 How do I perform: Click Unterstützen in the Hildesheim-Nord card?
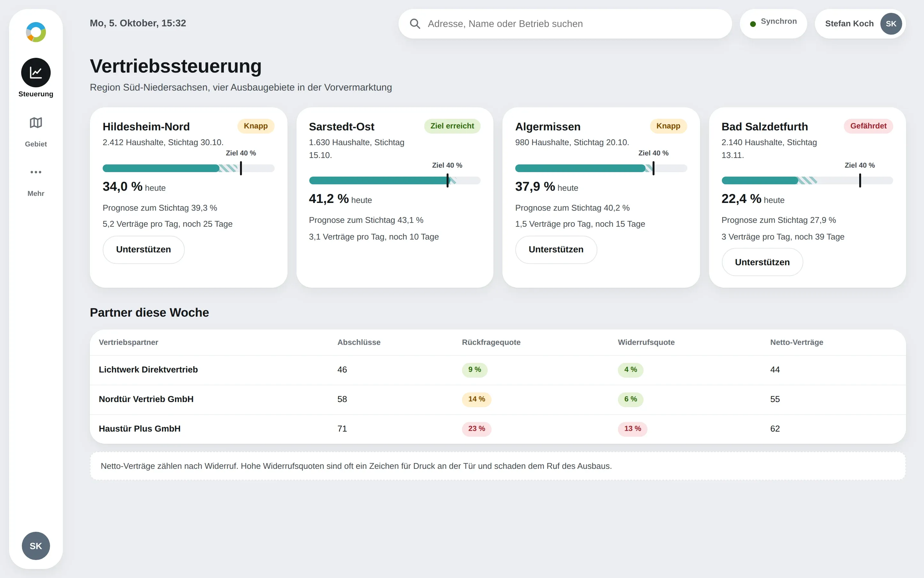[x=143, y=250]
